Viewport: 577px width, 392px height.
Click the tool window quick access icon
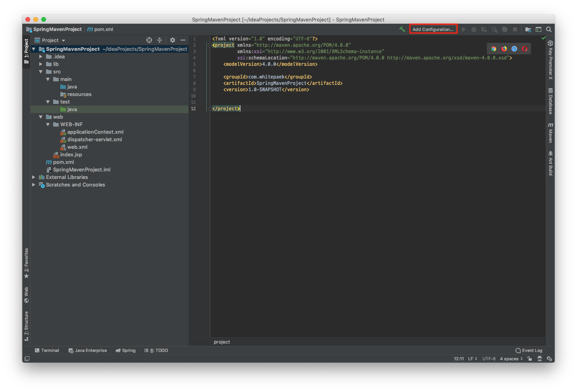point(27,359)
